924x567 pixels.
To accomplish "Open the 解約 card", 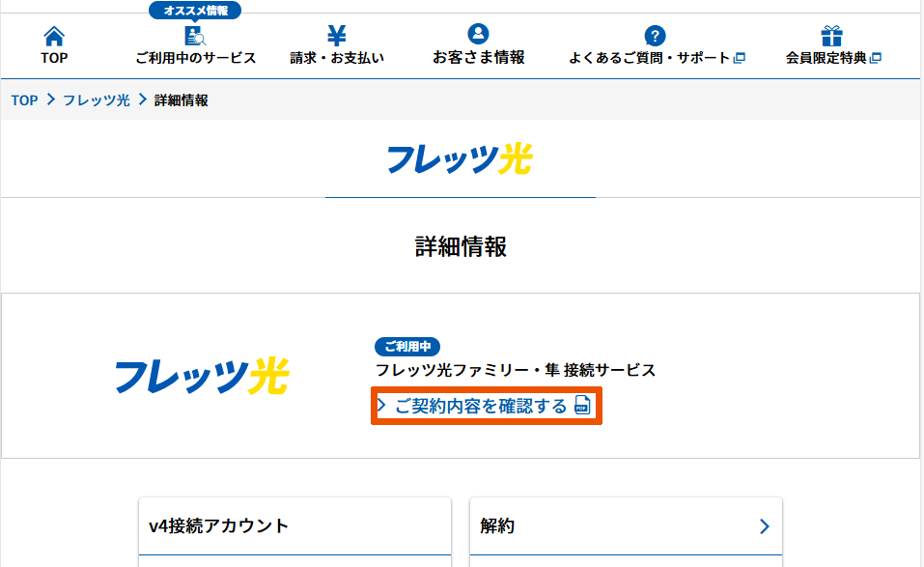I will 626,526.
